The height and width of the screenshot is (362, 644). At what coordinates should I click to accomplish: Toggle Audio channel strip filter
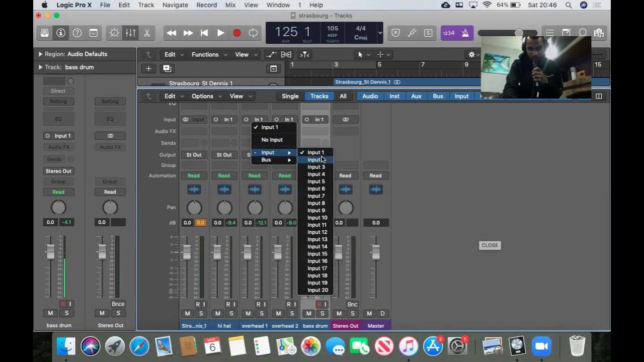pyautogui.click(x=370, y=96)
